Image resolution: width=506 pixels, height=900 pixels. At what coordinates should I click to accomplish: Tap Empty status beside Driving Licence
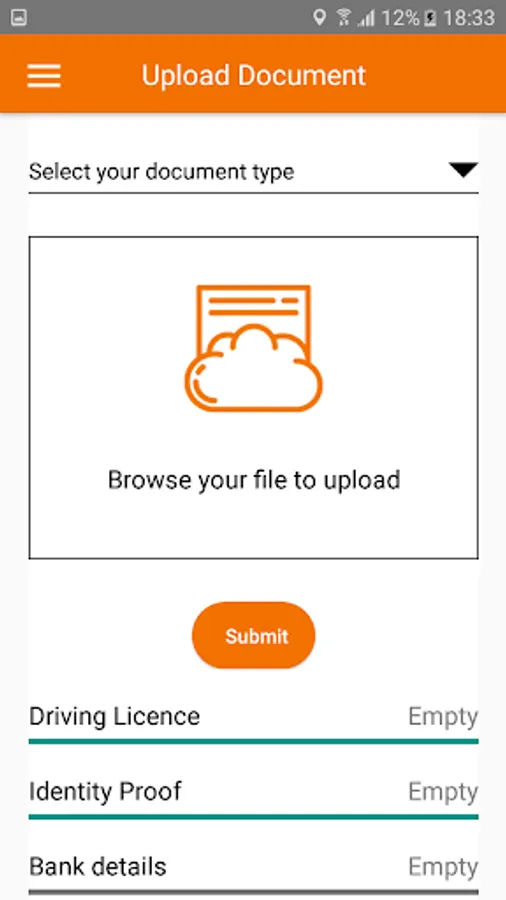pyautogui.click(x=443, y=717)
